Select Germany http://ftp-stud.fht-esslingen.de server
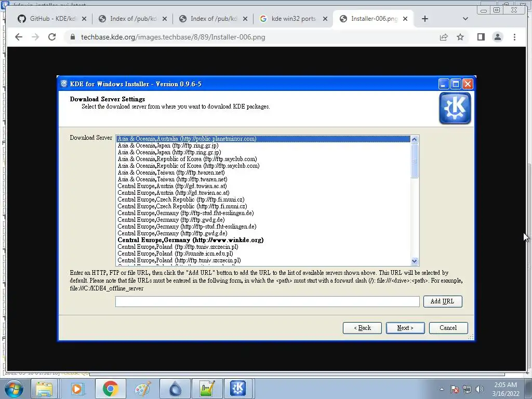532x399 pixels. 263,227
